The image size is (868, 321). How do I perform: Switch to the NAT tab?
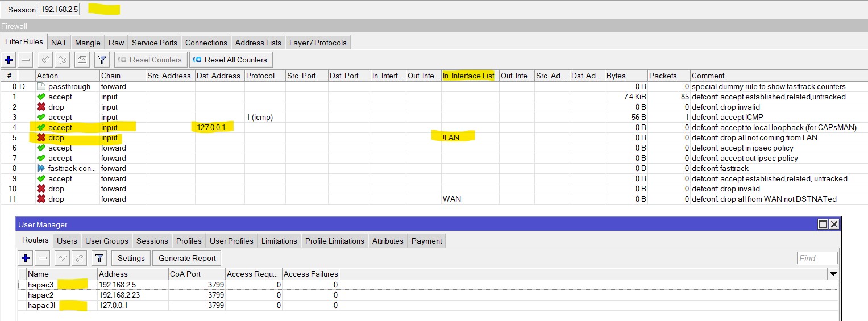coord(59,43)
